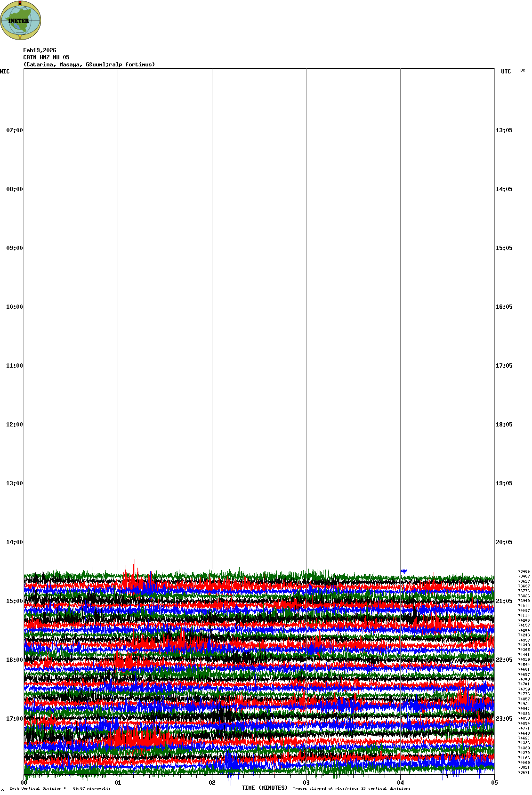
Task: Click the TIME (MINUTES) axis title
Action: (x=265, y=788)
